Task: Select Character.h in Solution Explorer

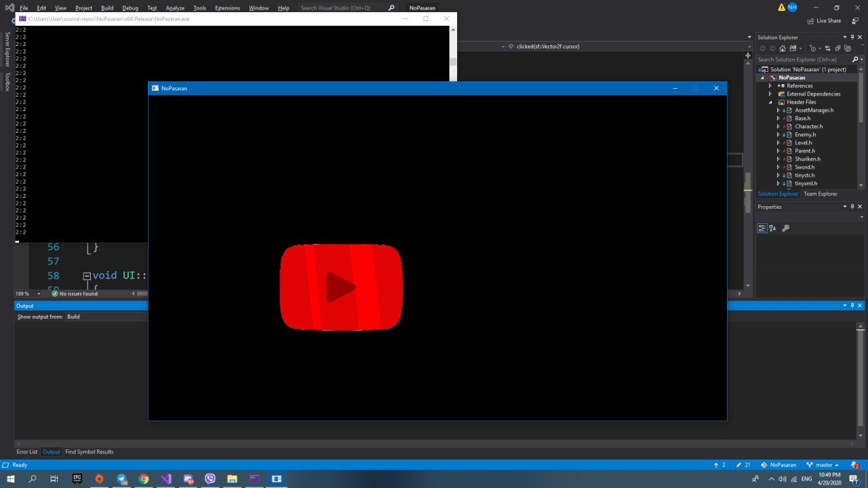Action: [809, 127]
